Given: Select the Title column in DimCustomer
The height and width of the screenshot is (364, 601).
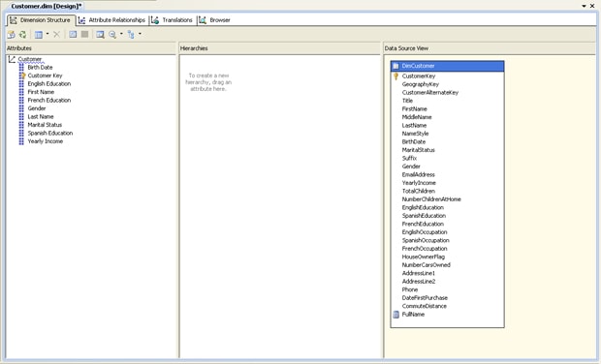Looking at the screenshot, I should click(407, 101).
